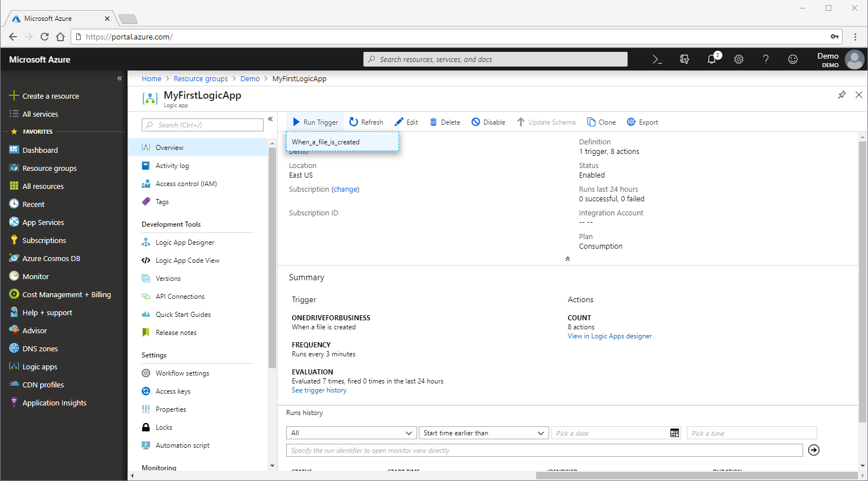The height and width of the screenshot is (481, 868).
Task: Open App Services in sidebar
Action: [64, 222]
